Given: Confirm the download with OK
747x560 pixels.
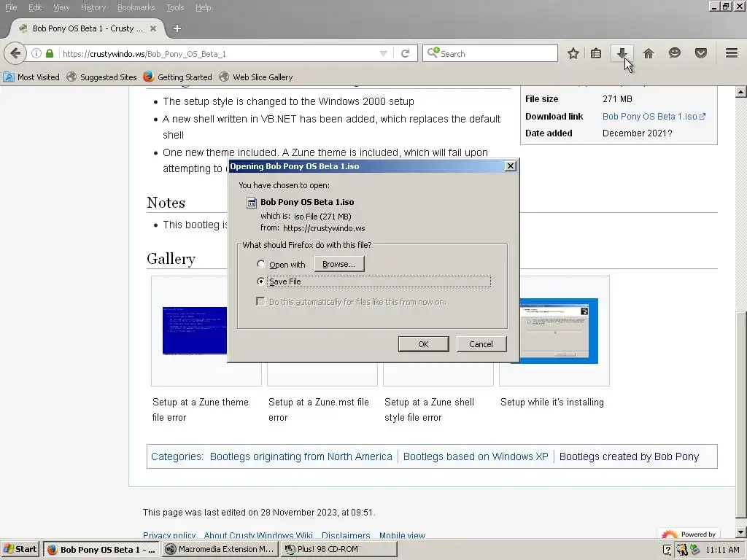Looking at the screenshot, I should (x=424, y=344).
